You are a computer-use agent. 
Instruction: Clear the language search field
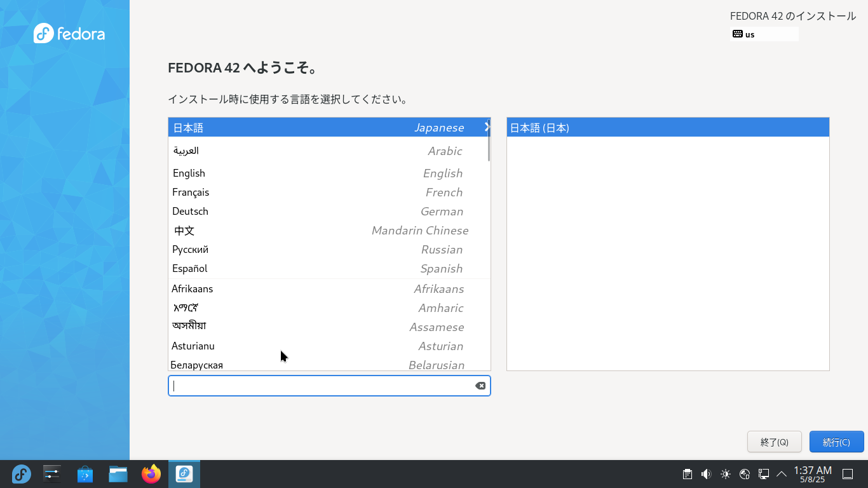tap(480, 386)
